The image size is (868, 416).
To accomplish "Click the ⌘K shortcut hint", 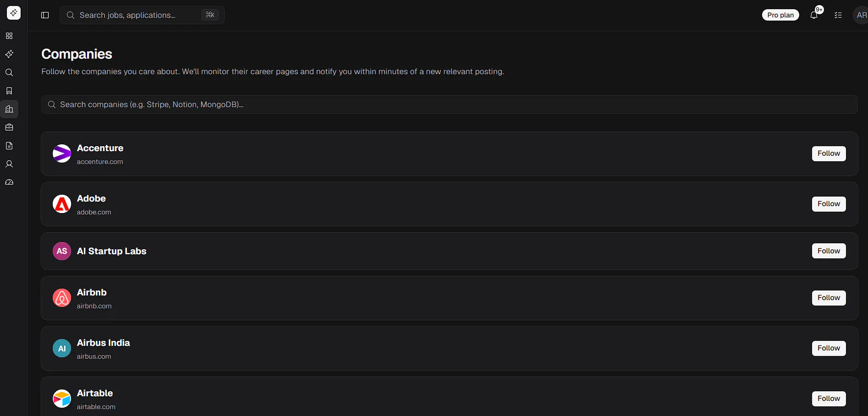I will [210, 15].
